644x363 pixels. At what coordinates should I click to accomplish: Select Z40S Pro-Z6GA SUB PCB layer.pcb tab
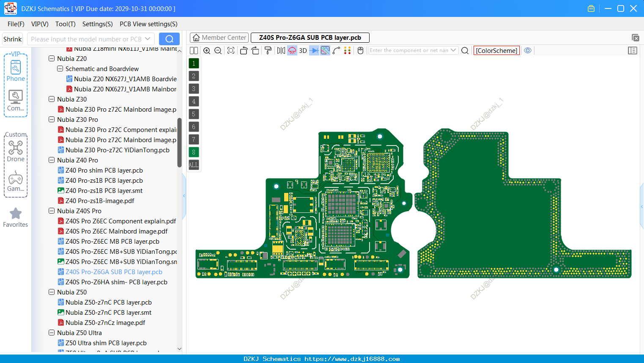pos(310,38)
